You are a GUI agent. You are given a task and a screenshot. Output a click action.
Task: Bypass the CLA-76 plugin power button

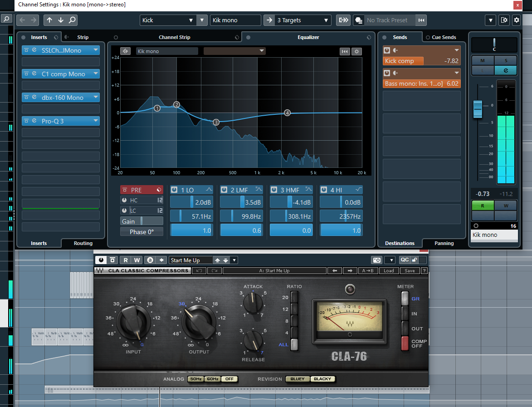click(101, 260)
